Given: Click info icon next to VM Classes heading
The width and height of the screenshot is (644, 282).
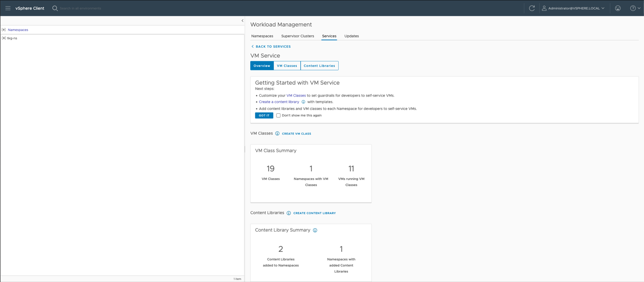Looking at the screenshot, I should [277, 134].
